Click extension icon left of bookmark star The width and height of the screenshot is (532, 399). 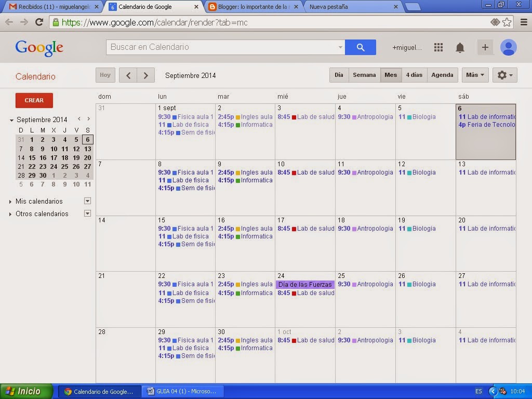[x=495, y=22]
